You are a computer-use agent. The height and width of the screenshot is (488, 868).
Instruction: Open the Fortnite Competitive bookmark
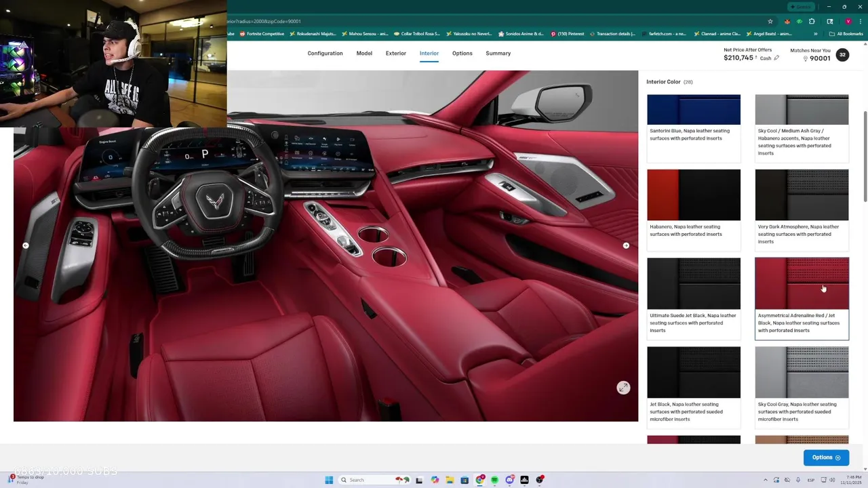262,34
